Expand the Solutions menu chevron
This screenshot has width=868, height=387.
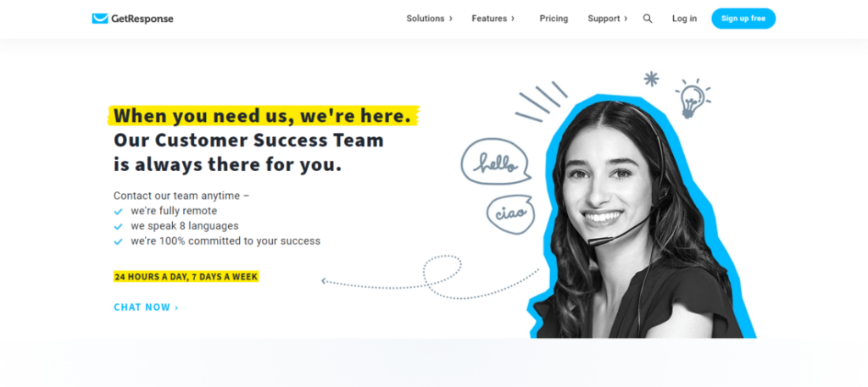pyautogui.click(x=451, y=19)
